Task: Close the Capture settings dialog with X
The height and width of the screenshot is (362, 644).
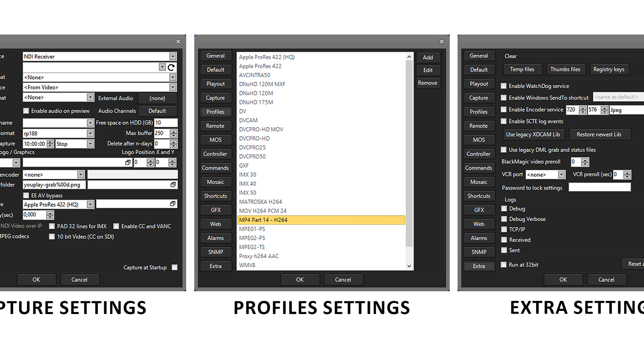Action: click(x=178, y=42)
